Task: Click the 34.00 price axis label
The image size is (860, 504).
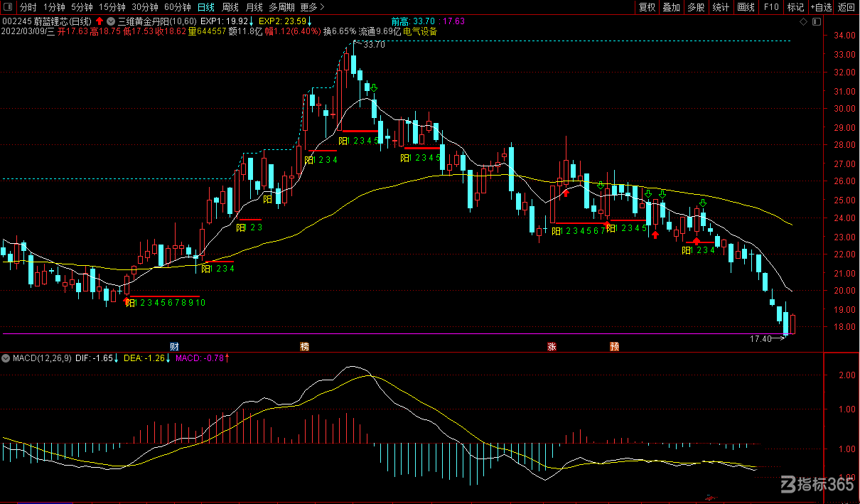Action: (x=844, y=36)
